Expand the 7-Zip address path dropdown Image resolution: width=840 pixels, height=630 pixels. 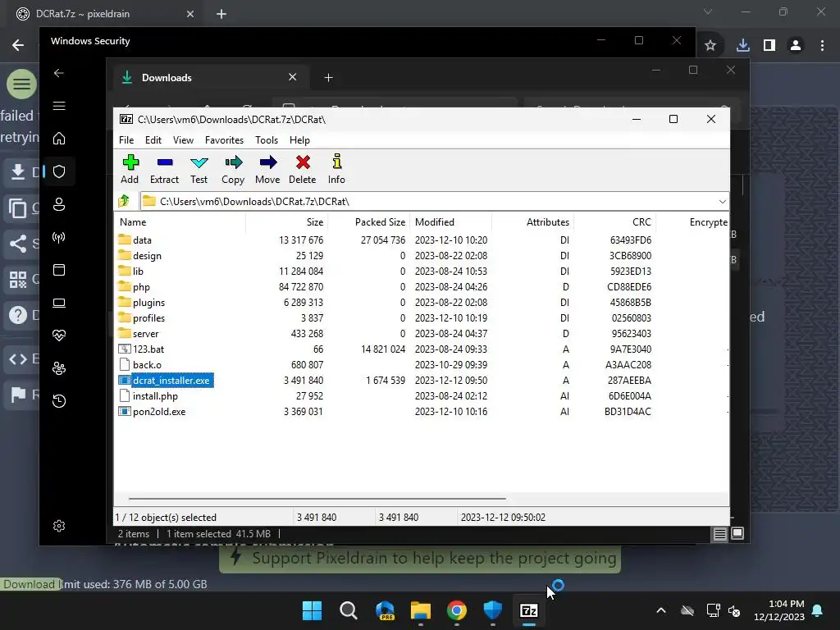(722, 202)
